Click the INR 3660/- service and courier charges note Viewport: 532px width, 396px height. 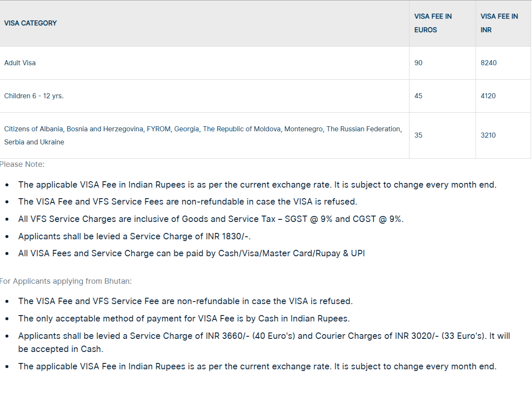(x=264, y=342)
